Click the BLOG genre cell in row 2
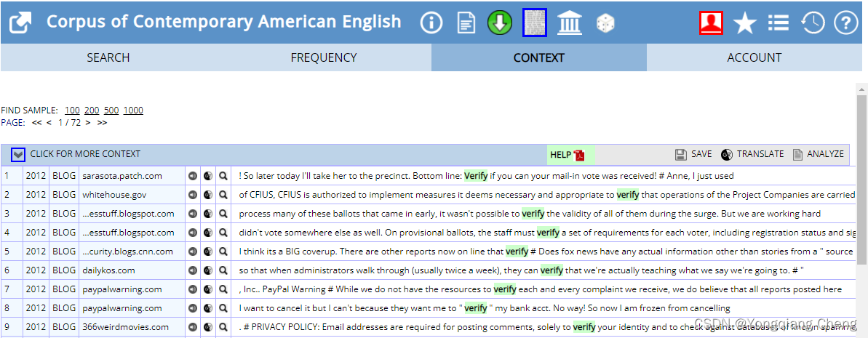 pyautogui.click(x=64, y=195)
